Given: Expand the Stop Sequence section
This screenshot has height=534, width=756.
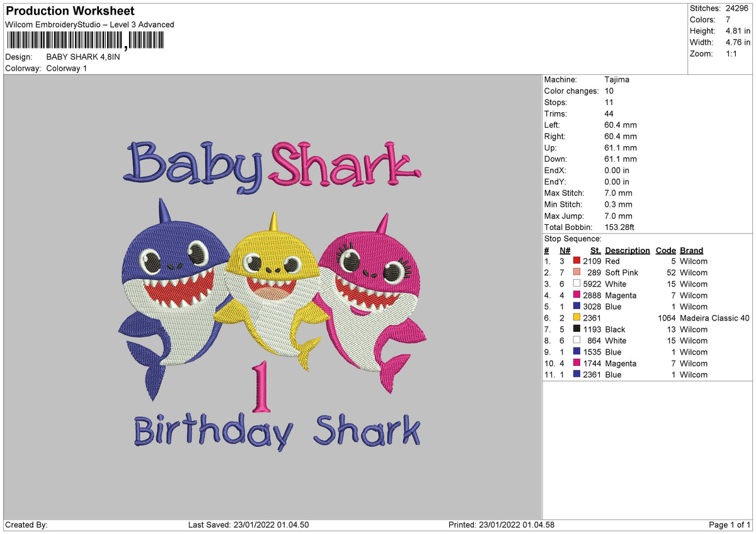Looking at the screenshot, I should 573,239.
